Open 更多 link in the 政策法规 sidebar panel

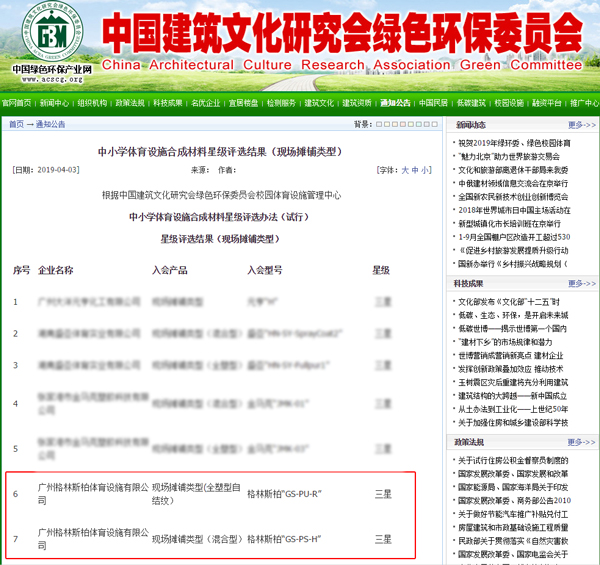coord(582,442)
